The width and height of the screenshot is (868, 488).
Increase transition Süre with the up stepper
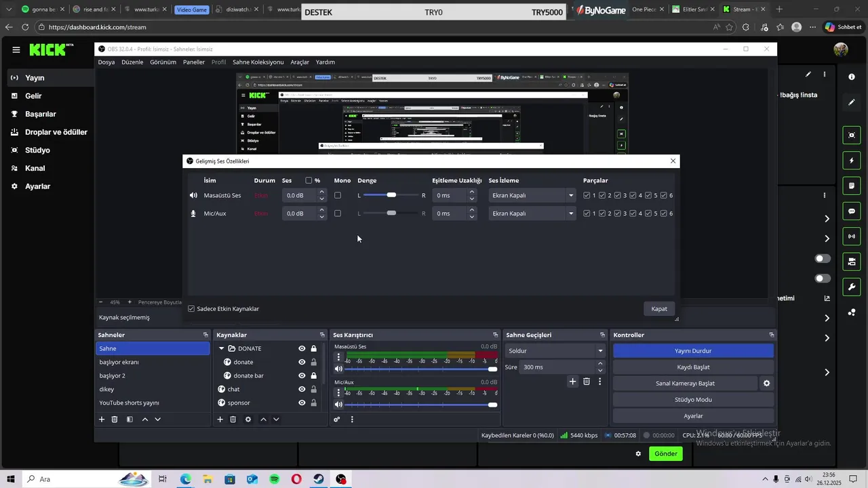tap(600, 364)
